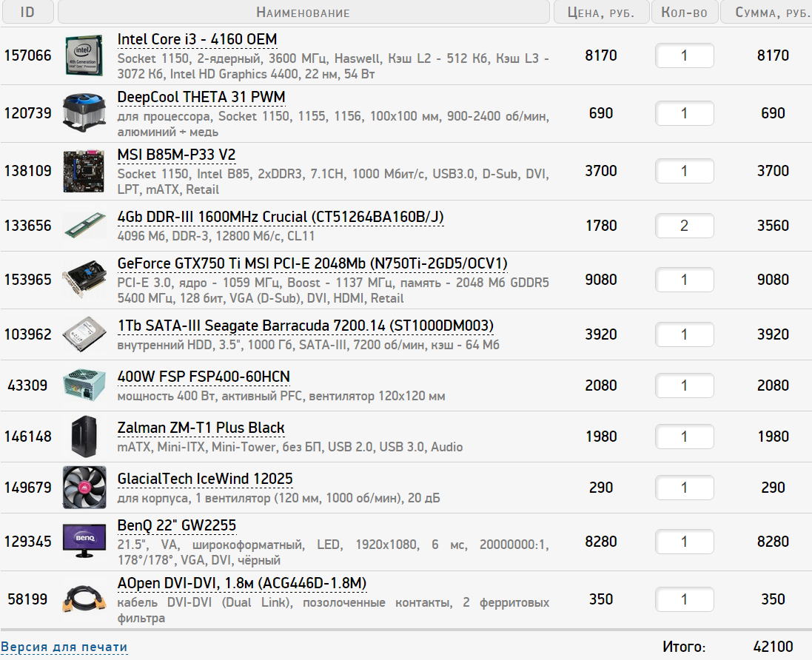Click the 3560 sum for Crucial memory

pyautogui.click(x=774, y=226)
